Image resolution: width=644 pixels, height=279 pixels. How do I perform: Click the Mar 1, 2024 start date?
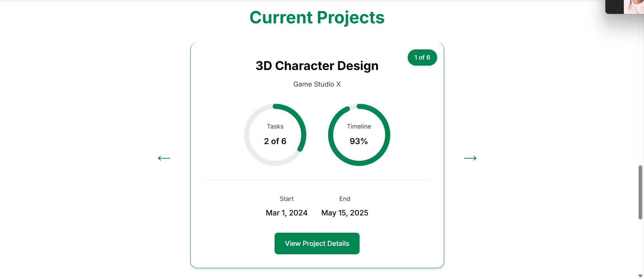pyautogui.click(x=286, y=213)
